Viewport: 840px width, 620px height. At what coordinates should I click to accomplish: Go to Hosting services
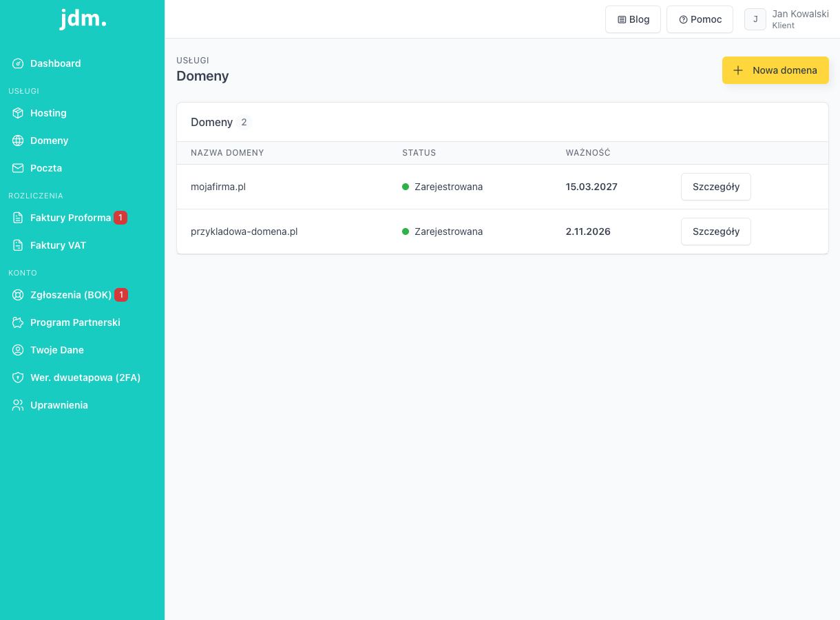[83, 113]
